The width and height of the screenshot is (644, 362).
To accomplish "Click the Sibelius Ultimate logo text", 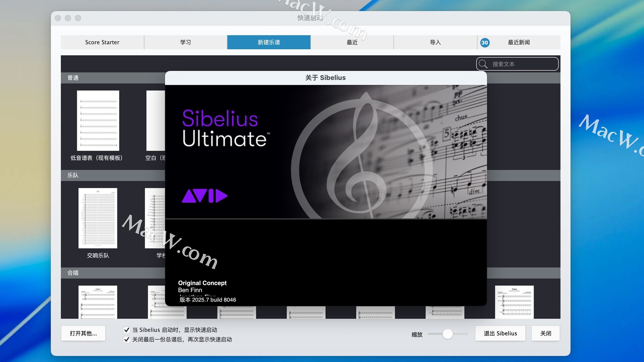I will click(x=225, y=128).
